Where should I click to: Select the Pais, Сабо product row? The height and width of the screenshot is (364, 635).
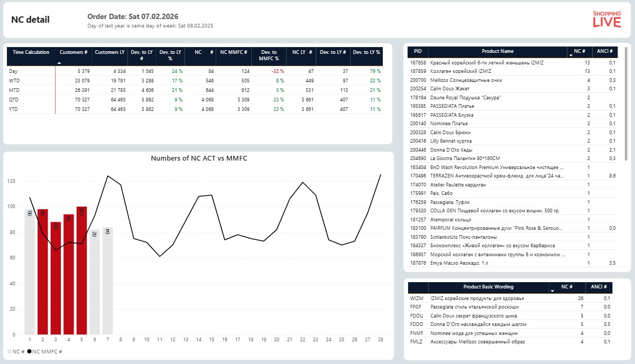512,193
